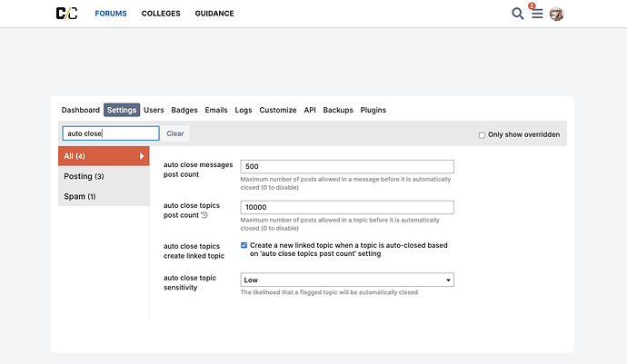Open the auto close topic sensitivity dropdown
Viewport: 627px width, 364px height.
[x=347, y=280]
